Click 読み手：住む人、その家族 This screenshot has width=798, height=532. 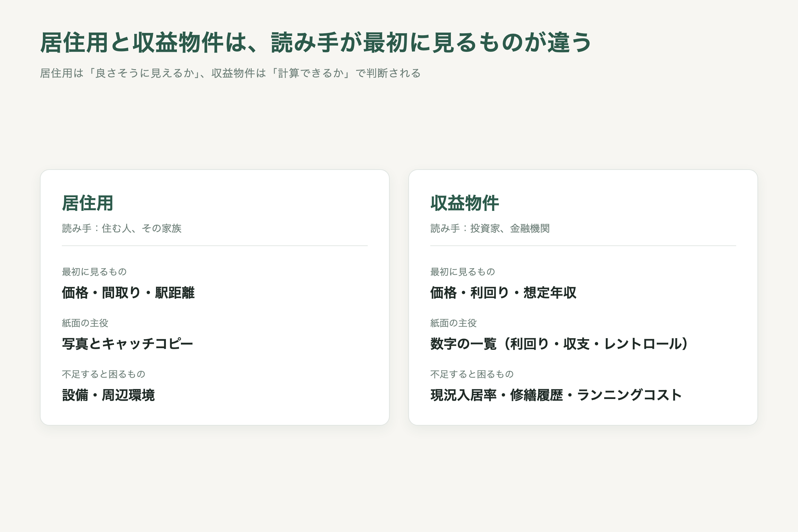point(121,228)
